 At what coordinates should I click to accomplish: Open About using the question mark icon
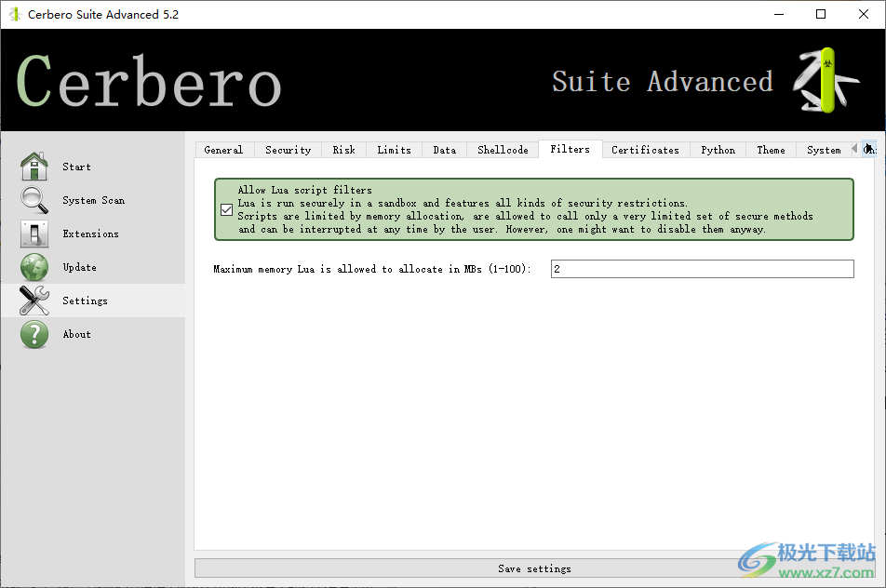click(x=34, y=334)
